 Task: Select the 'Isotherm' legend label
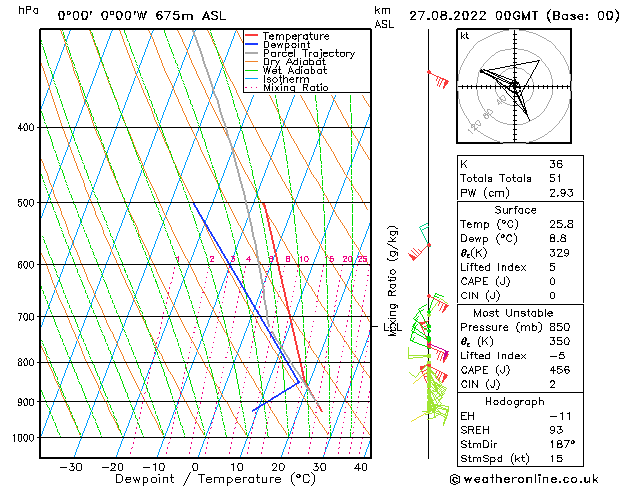[x=286, y=79]
